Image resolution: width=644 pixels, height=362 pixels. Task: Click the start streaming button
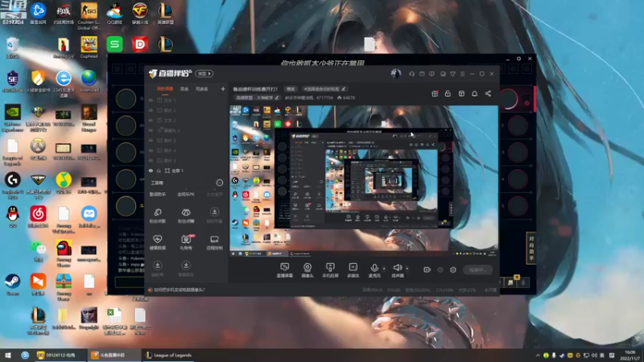[x=477, y=269]
